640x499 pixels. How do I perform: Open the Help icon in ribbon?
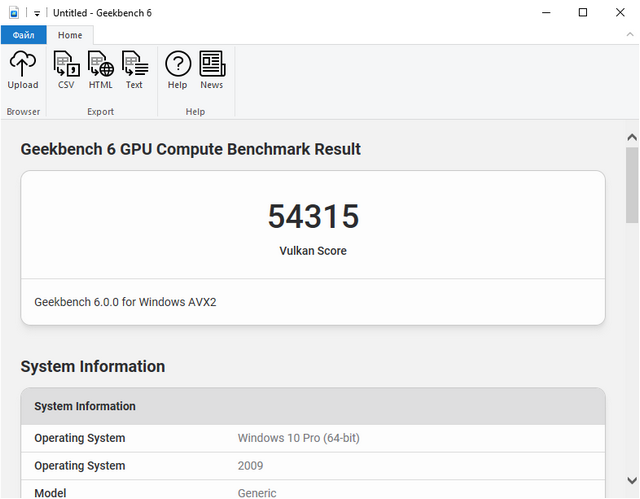pos(177,70)
